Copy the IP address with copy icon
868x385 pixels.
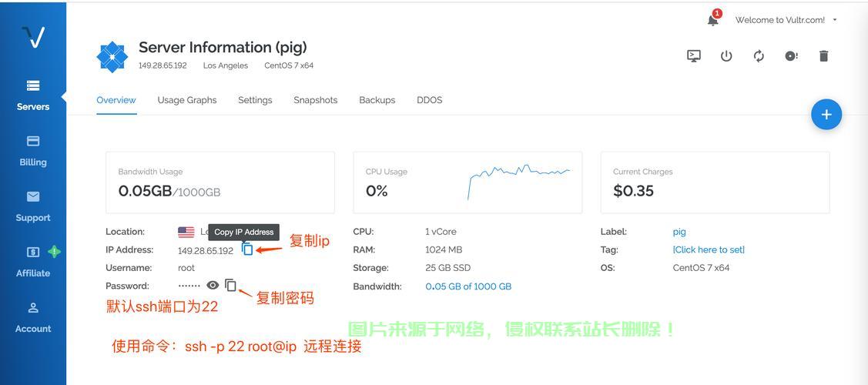coord(247,249)
